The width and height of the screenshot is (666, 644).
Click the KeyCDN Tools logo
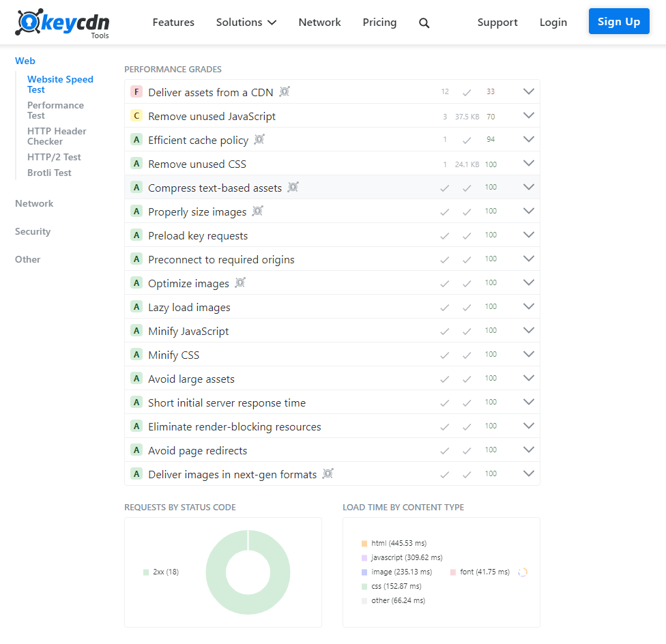[x=61, y=22]
